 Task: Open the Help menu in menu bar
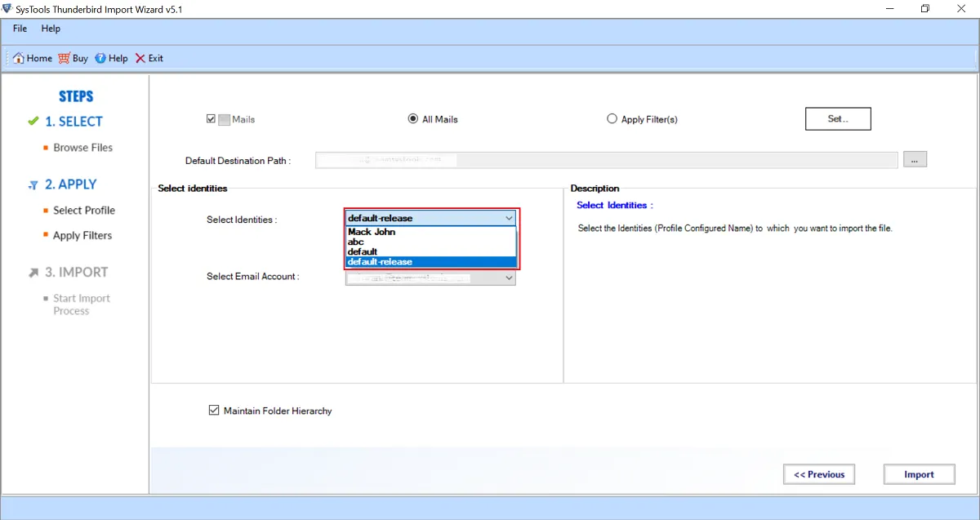point(51,29)
